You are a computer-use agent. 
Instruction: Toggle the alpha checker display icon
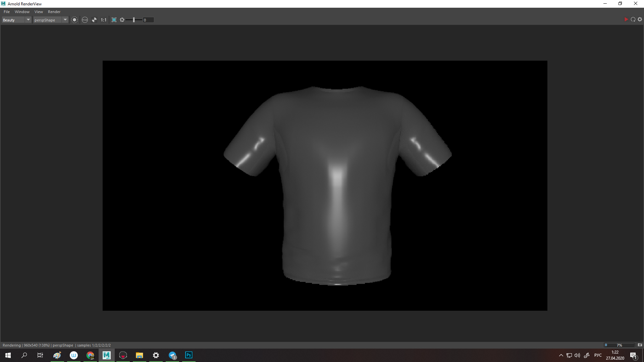94,20
